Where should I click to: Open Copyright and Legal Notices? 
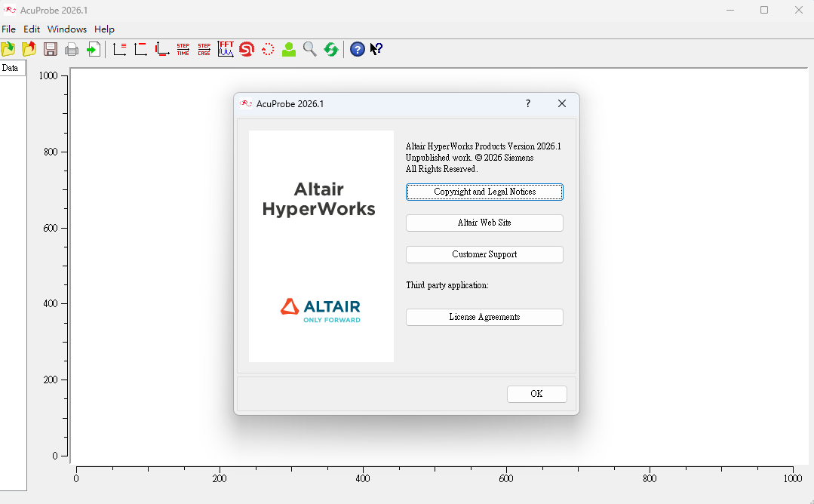[x=484, y=192]
